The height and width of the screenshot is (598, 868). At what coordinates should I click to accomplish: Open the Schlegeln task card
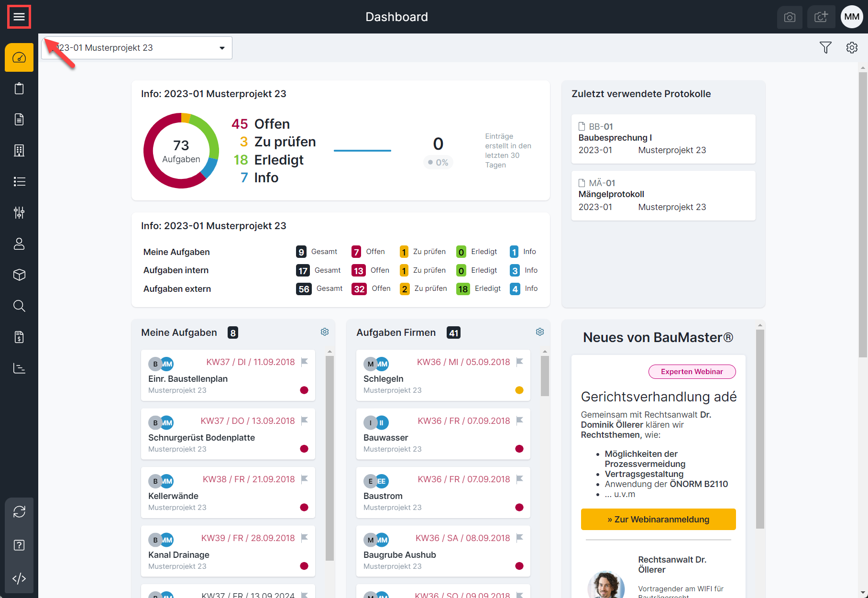443,376
